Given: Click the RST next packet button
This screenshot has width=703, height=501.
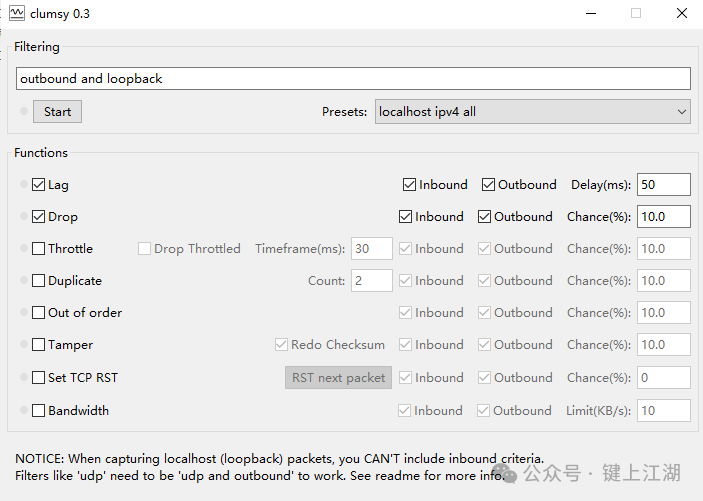Looking at the screenshot, I should coord(338,378).
